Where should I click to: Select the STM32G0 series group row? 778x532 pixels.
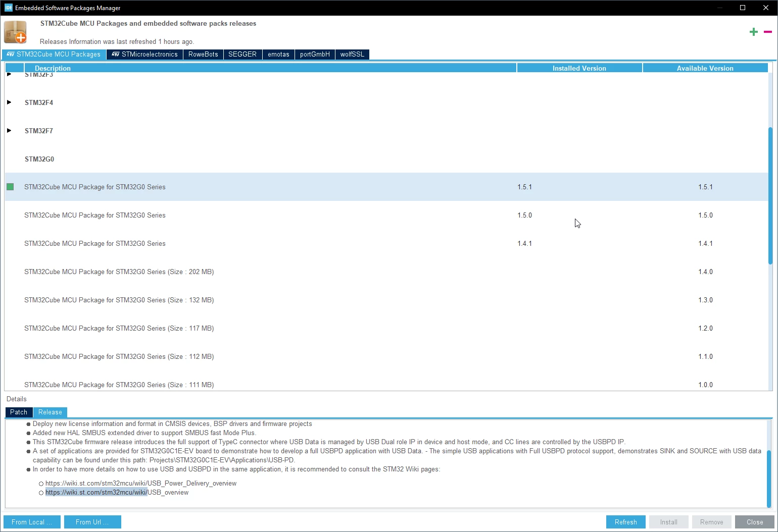coord(386,159)
